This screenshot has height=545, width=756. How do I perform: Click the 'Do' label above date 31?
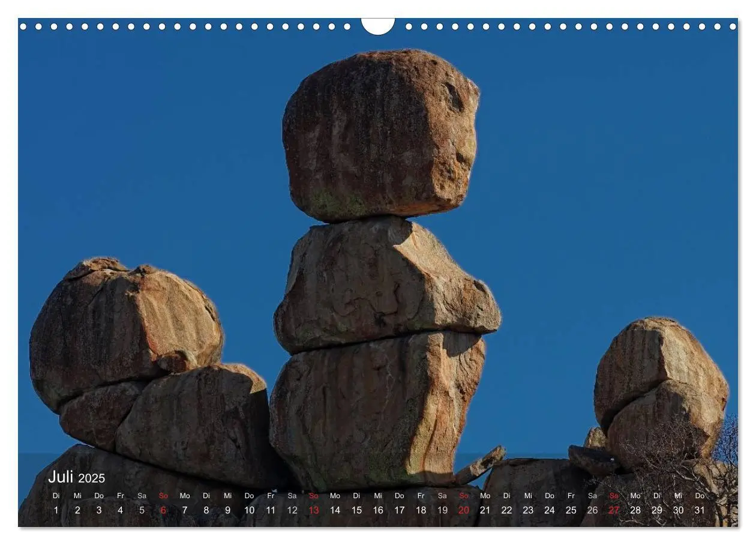700,496
